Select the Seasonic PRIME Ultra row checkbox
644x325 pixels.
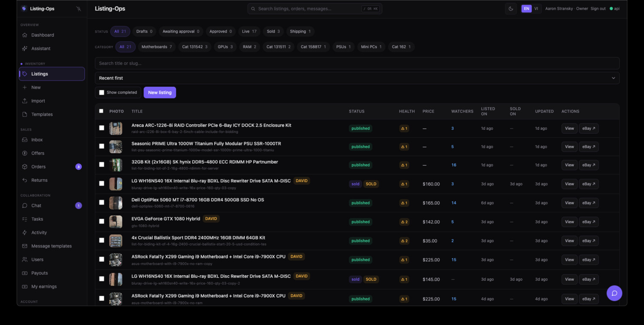[x=102, y=146]
